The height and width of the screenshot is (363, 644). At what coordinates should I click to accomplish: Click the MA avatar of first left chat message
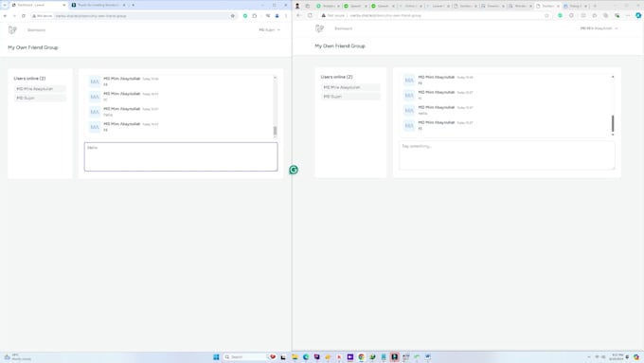pyautogui.click(x=95, y=82)
